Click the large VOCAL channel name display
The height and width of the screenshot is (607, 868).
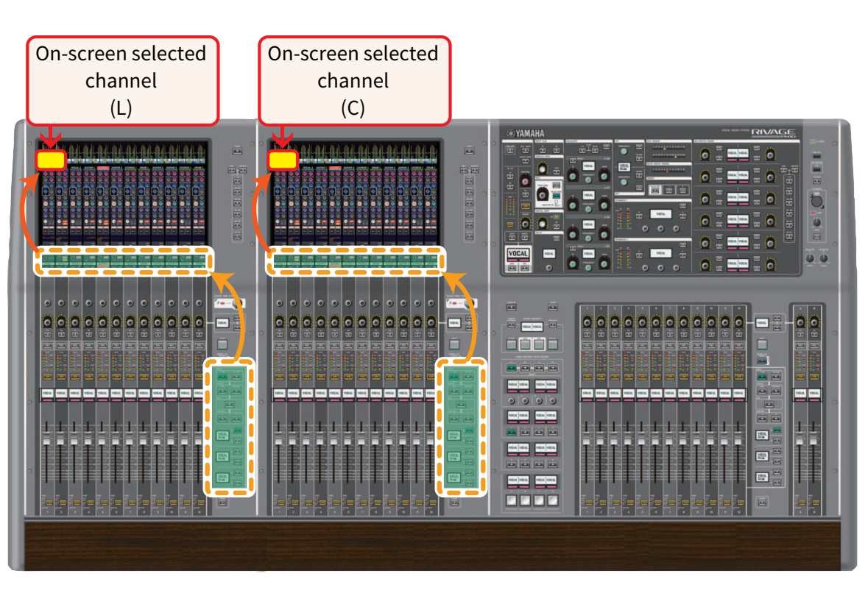pyautogui.click(x=518, y=254)
